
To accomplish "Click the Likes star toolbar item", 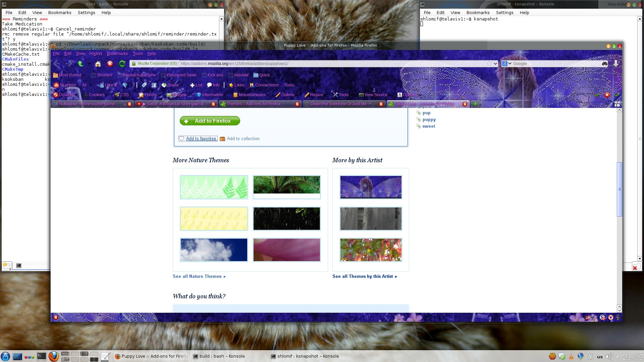I will pos(236,85).
